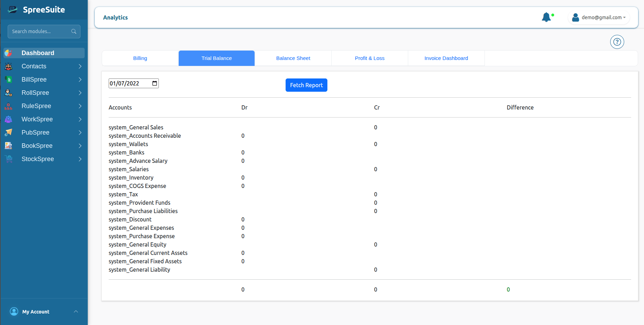
Task: Click the SpreeSuite brand title
Action: point(44,10)
